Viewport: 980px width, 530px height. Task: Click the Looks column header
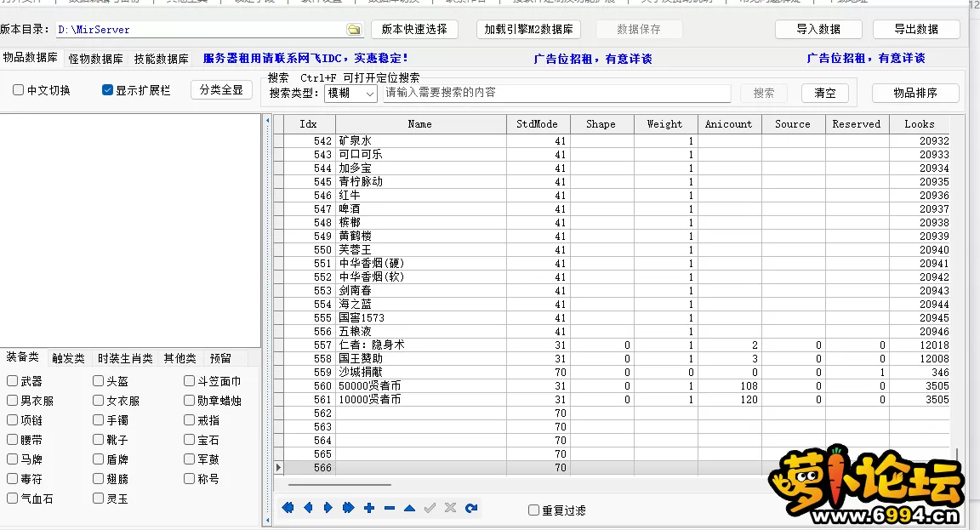[920, 123]
